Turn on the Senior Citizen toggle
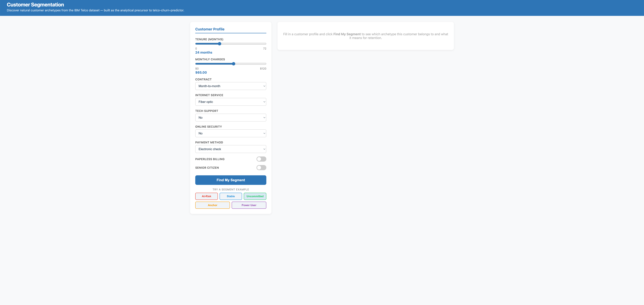The height and width of the screenshot is (305, 644). [x=261, y=168]
